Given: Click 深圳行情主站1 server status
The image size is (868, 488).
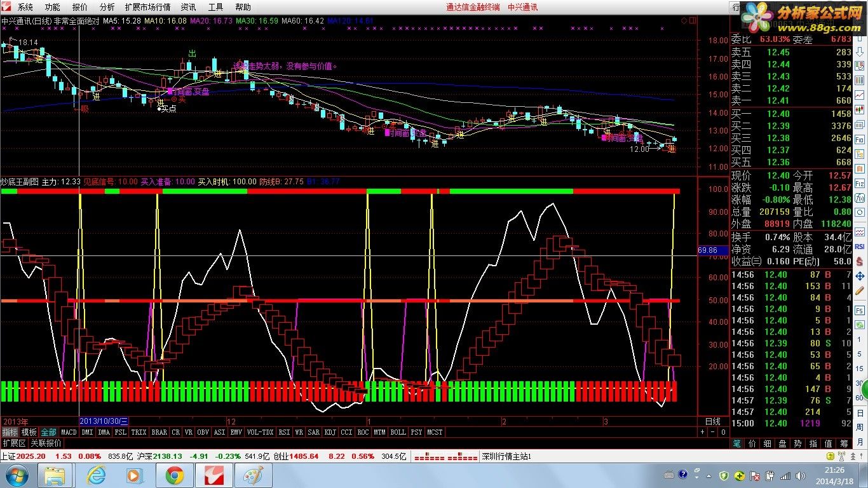Looking at the screenshot, I should click(506, 456).
